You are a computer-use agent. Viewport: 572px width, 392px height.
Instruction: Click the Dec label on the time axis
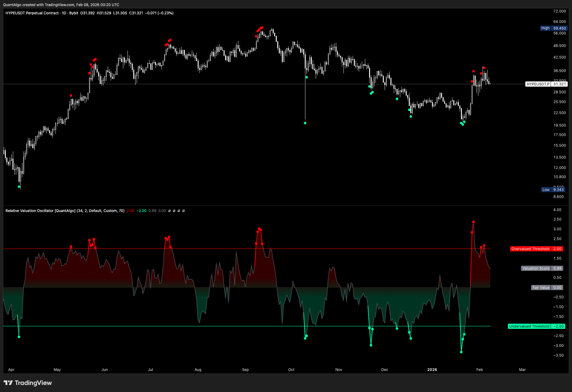pos(385,370)
